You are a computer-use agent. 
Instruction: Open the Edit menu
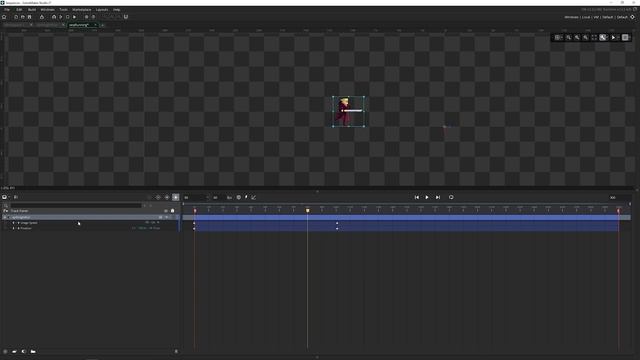(19, 9)
